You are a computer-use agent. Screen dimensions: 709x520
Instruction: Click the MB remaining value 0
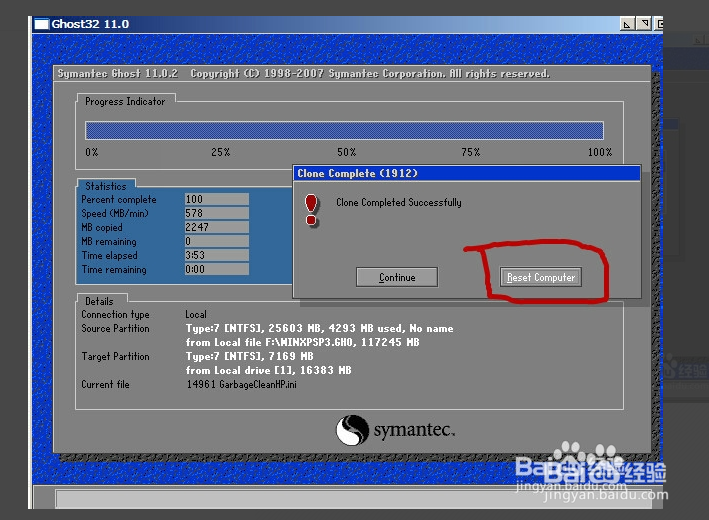217,241
